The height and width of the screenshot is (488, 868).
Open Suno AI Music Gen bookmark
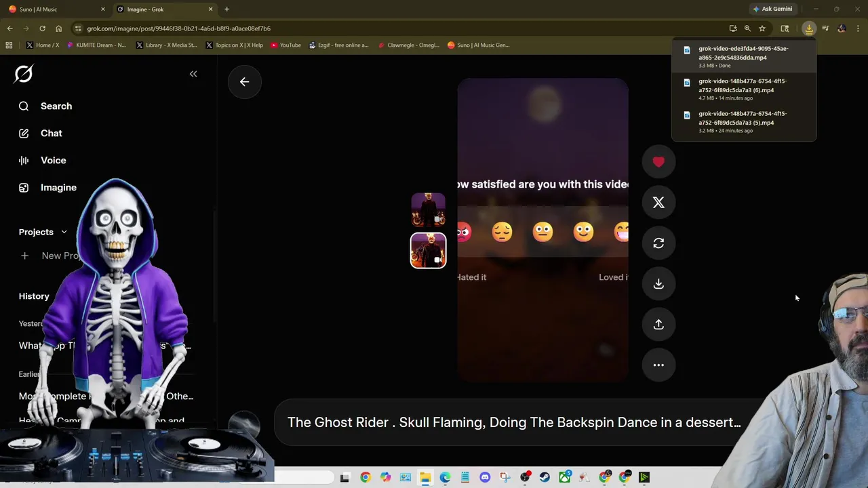point(478,45)
